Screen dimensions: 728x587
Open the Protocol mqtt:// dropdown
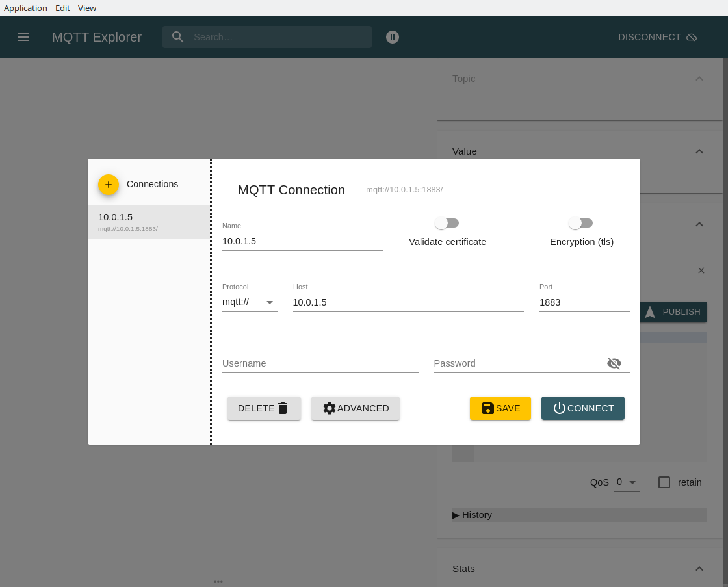(x=250, y=302)
